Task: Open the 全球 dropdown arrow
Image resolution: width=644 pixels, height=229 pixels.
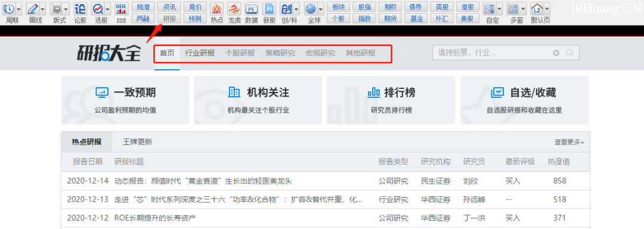Action: click(x=321, y=8)
